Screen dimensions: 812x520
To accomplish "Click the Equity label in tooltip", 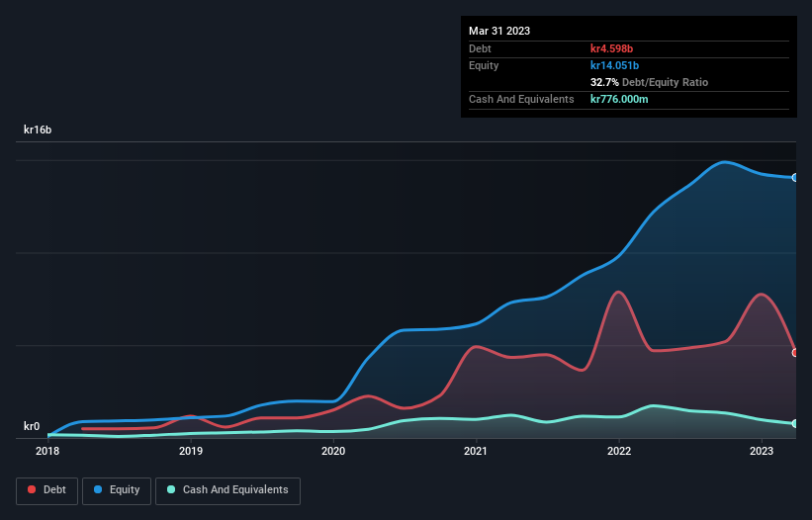I will [484, 65].
